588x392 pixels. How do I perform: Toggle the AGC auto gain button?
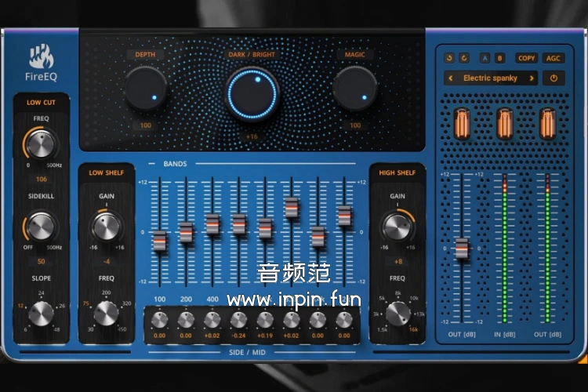tap(554, 58)
